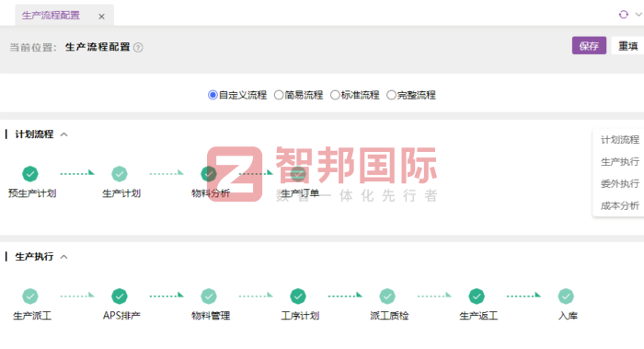Collapse the 生产执行 section
The width and height of the screenshot is (644, 349).
64,257
